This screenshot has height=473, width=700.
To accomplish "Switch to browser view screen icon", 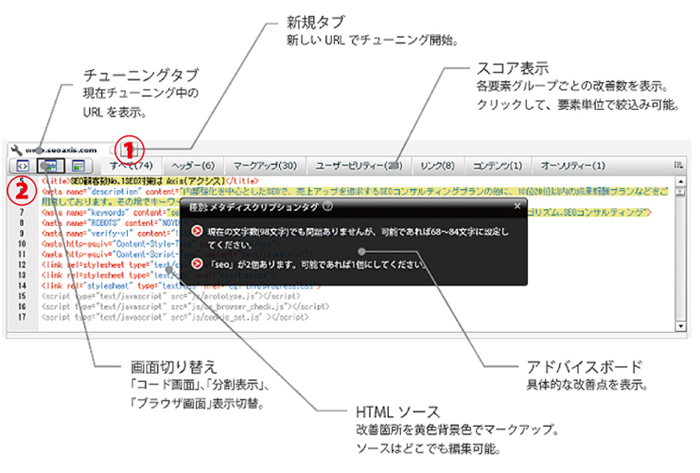I will (78, 165).
